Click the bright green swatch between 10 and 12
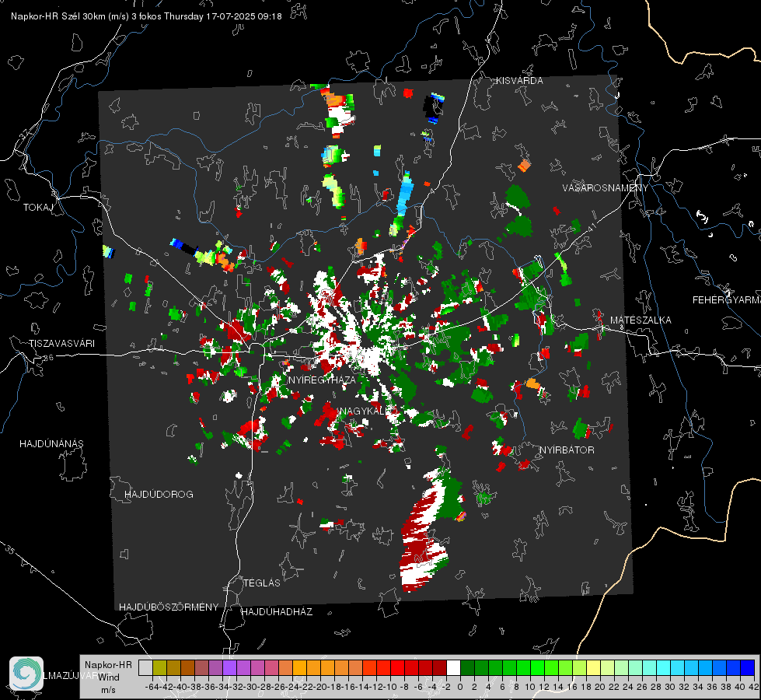 coord(537,667)
